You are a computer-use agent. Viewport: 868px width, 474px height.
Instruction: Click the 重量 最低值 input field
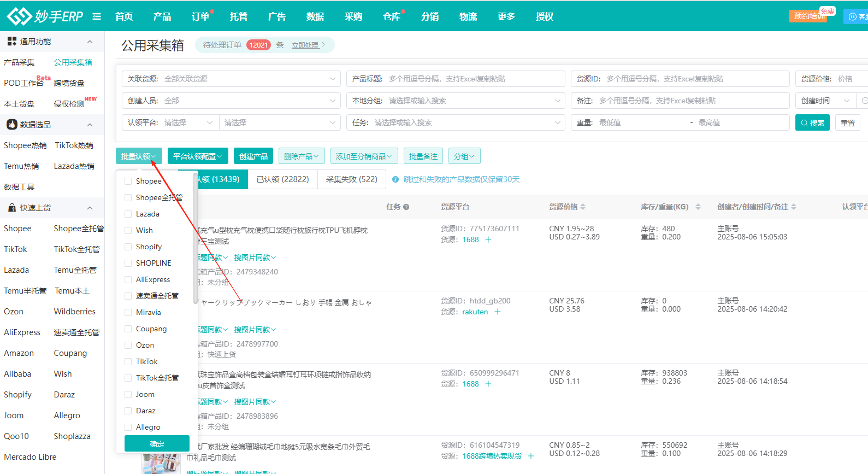(639, 122)
